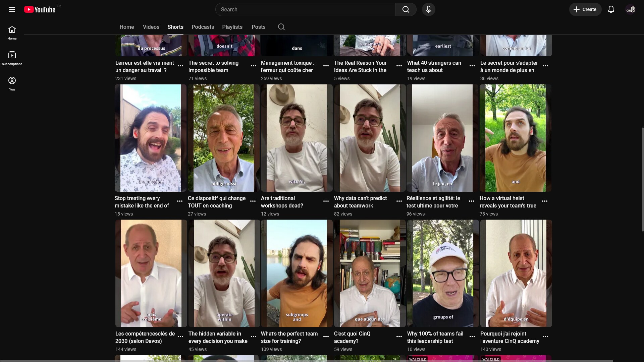Play short thumbnail captioned 'd'équipe en'
This screenshot has height=362, width=644.
pos(516,273)
